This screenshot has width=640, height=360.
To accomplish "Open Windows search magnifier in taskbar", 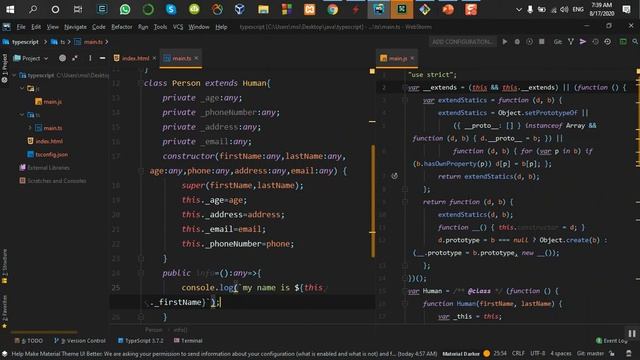I will 33,9.
